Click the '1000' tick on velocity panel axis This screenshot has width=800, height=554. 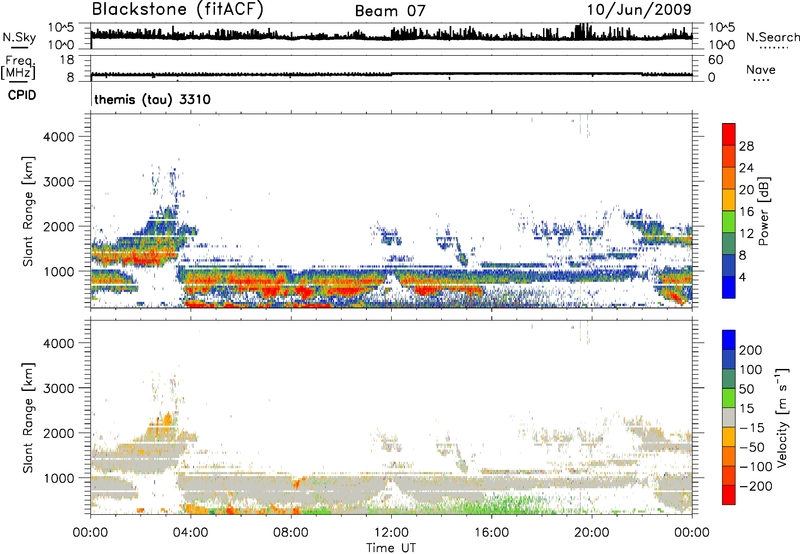pos(59,478)
